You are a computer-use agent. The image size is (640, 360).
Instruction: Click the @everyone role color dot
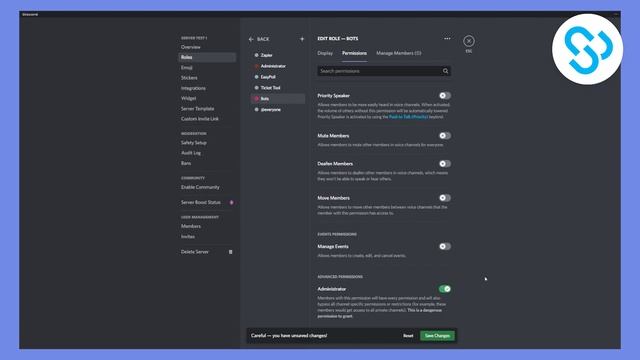[x=256, y=109]
